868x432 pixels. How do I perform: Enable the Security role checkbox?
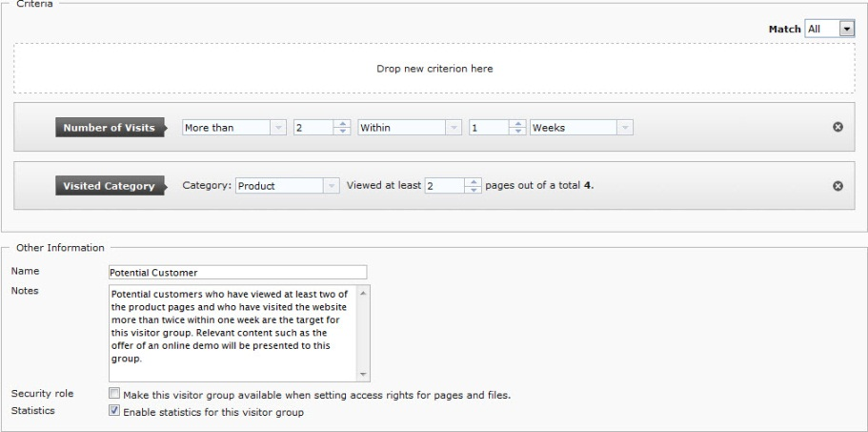(114, 394)
